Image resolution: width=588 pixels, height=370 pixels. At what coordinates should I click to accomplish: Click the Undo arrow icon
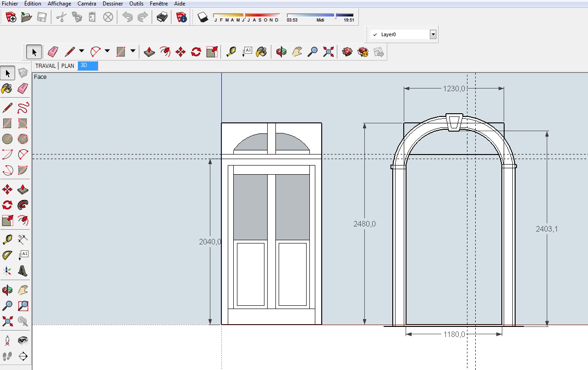coord(127,17)
